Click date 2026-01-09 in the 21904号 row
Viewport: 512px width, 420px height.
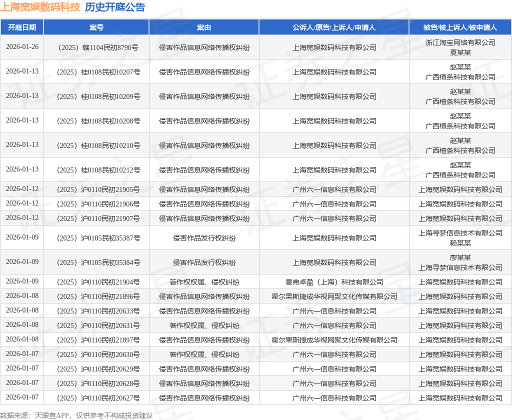[x=22, y=281]
